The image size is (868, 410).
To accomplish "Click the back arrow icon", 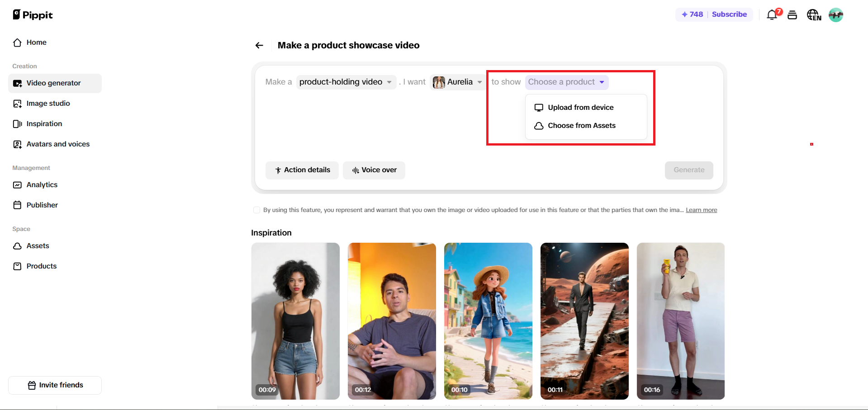I will 259,45.
